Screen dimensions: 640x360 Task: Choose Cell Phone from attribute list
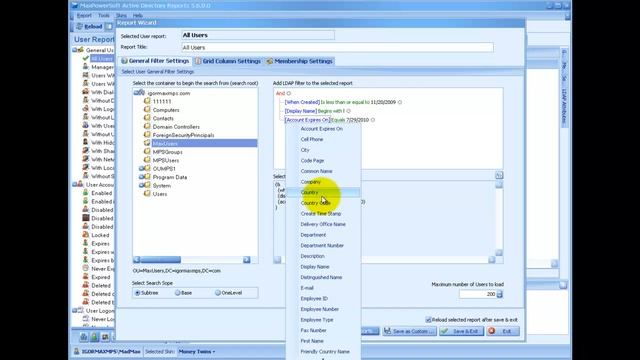coord(323,139)
